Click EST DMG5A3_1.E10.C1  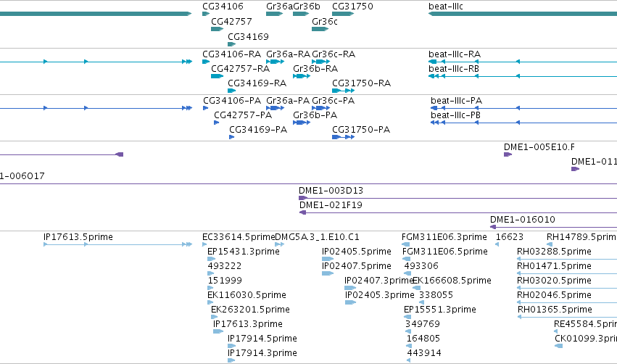pos(317,237)
